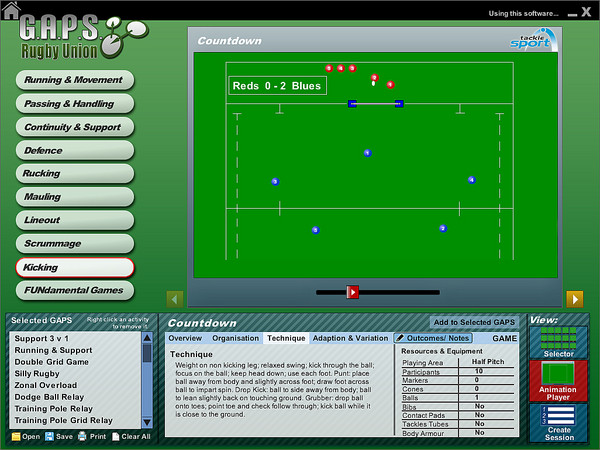Click the Tackle Sport logo
Image resolution: width=600 pixels, height=450 pixels.
pyautogui.click(x=529, y=41)
